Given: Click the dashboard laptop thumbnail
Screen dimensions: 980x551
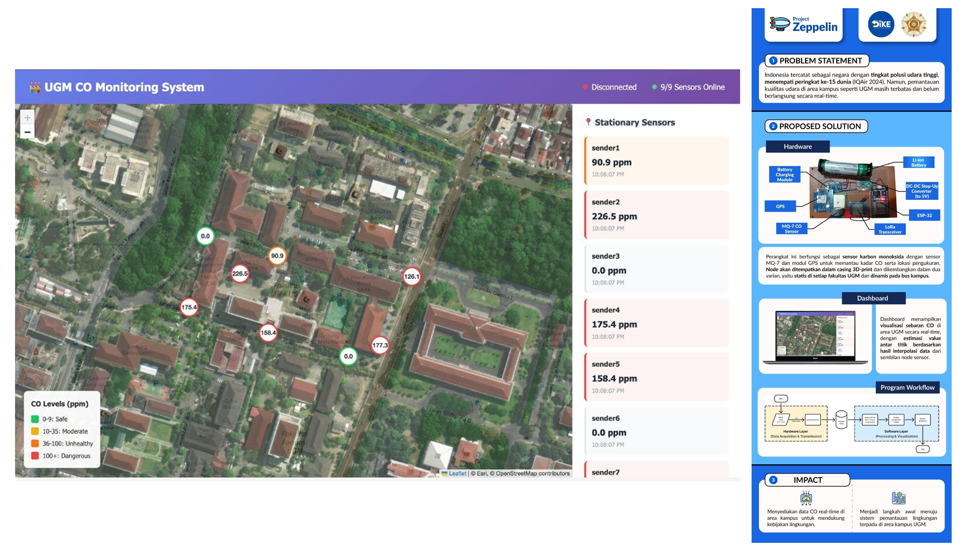Looking at the screenshot, I should point(815,336).
